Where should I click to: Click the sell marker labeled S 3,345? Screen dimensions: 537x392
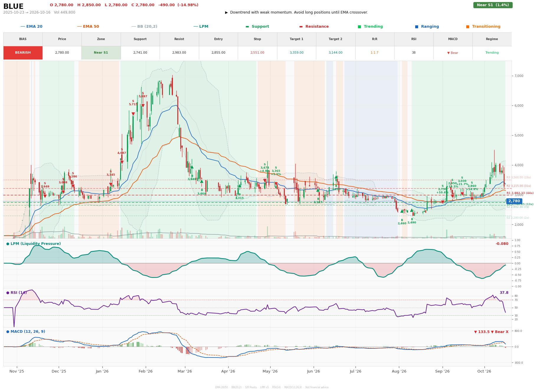pos(111,185)
